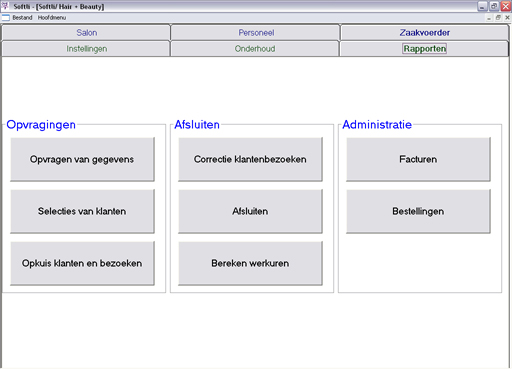Screen dimensions: 512x369
Task: Go to the Onderhoud tab
Action: point(255,49)
